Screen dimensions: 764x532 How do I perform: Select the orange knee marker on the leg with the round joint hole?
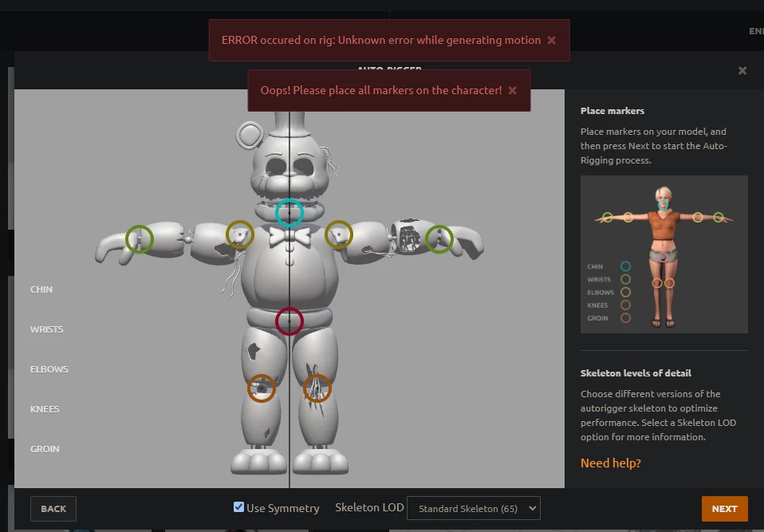(x=262, y=388)
